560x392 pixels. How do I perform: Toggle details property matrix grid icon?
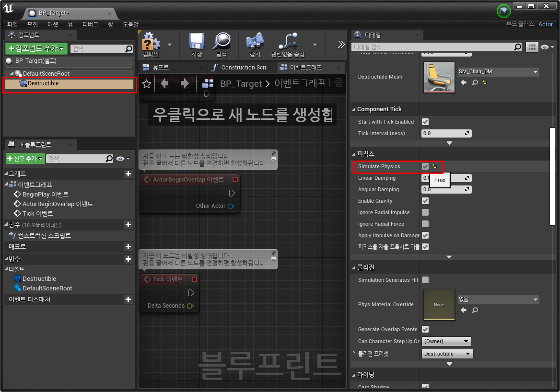(532, 47)
